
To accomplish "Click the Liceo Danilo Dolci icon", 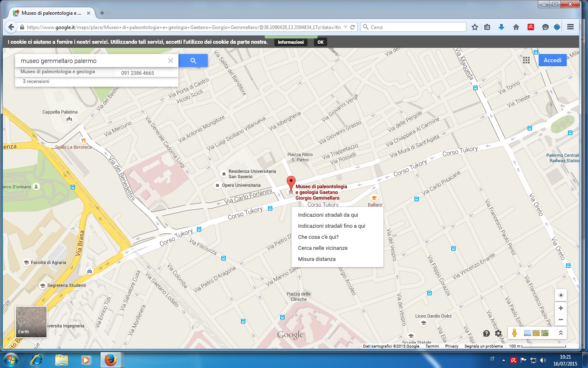I will pyautogui.click(x=423, y=323).
